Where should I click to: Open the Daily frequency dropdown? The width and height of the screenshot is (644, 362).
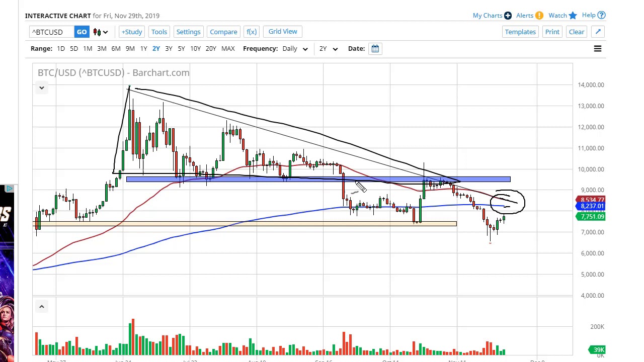[x=295, y=49]
